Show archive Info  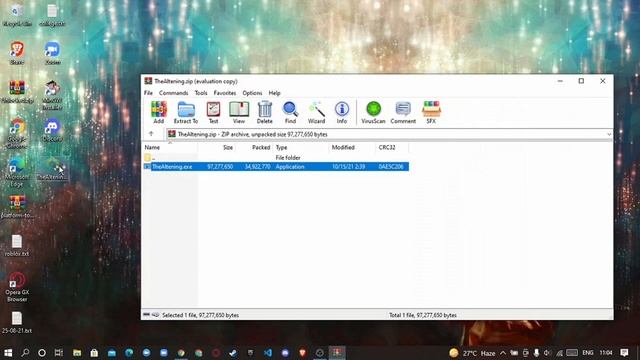point(342,112)
